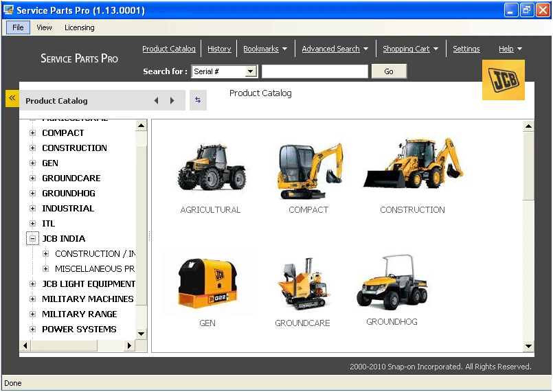
Task: Click the History link
Action: tap(219, 49)
